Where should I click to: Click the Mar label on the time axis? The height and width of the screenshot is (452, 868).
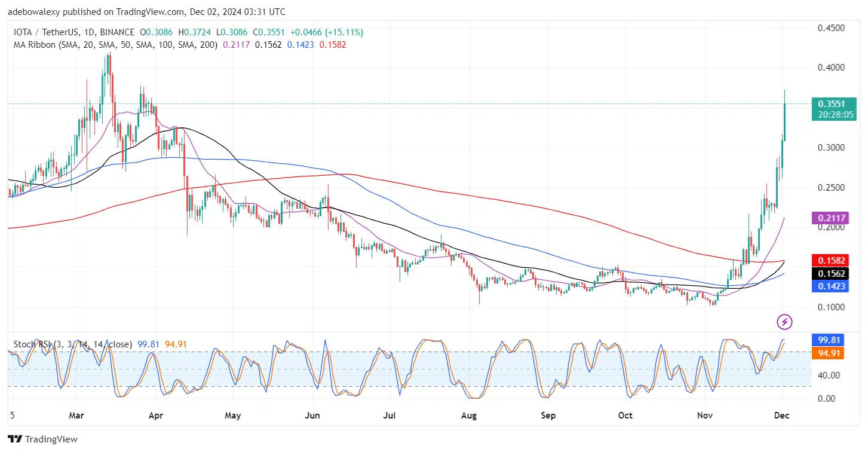point(77,415)
